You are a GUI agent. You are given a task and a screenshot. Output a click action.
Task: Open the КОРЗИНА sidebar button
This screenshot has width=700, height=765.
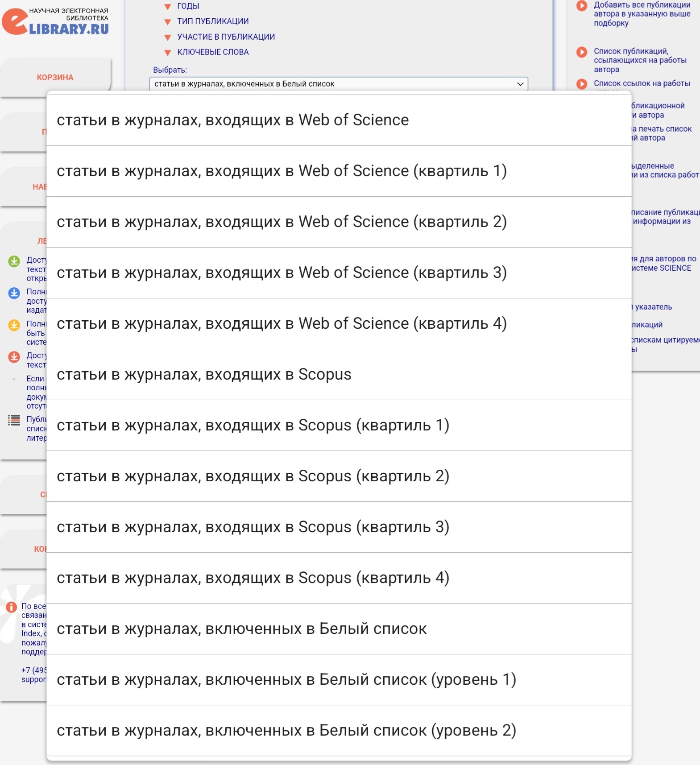click(55, 77)
